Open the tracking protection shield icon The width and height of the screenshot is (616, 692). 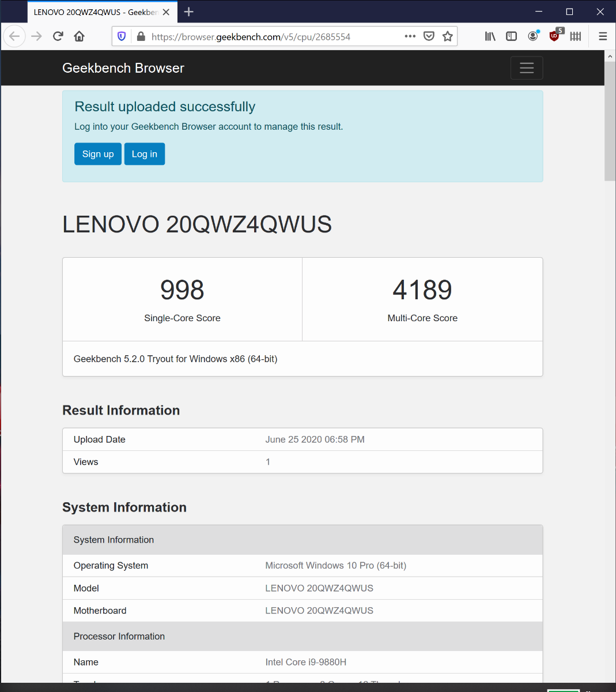[x=122, y=36]
